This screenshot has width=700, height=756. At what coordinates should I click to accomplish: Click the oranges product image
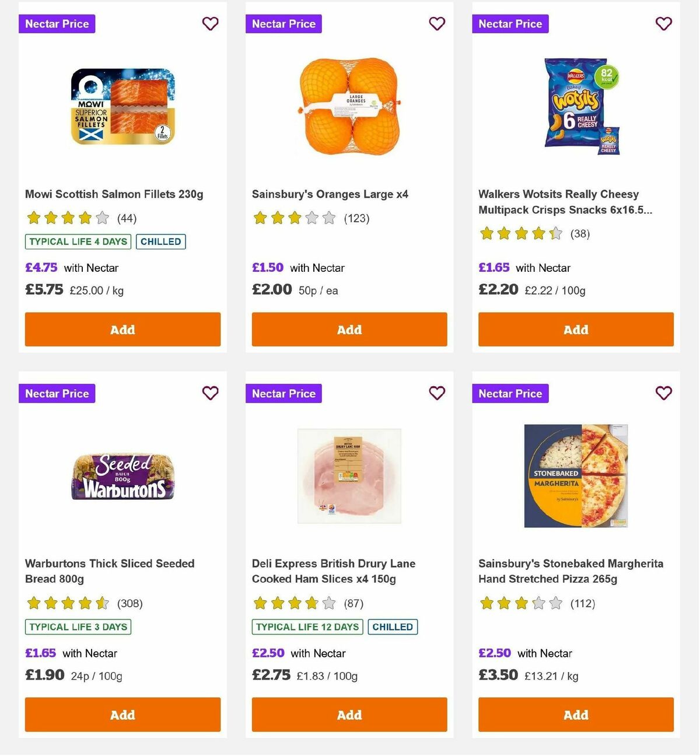point(349,108)
